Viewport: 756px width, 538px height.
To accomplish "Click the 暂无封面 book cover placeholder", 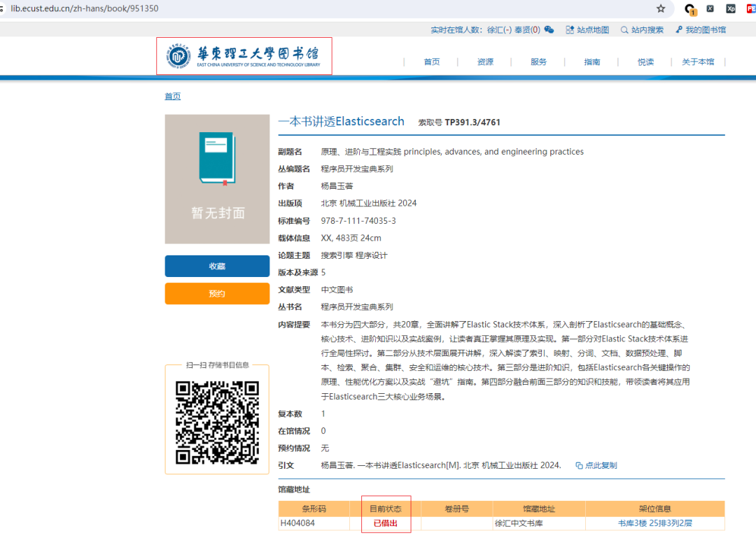I will tap(217, 179).
